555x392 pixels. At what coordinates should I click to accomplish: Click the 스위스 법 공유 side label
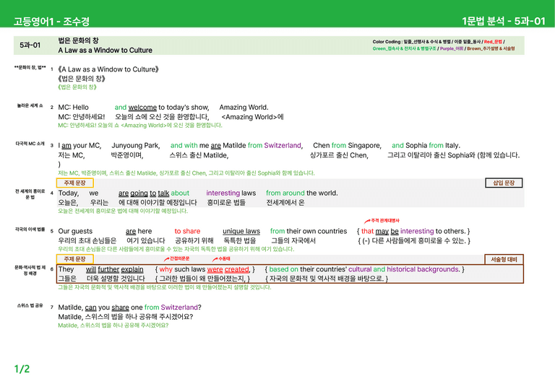[x=30, y=305]
